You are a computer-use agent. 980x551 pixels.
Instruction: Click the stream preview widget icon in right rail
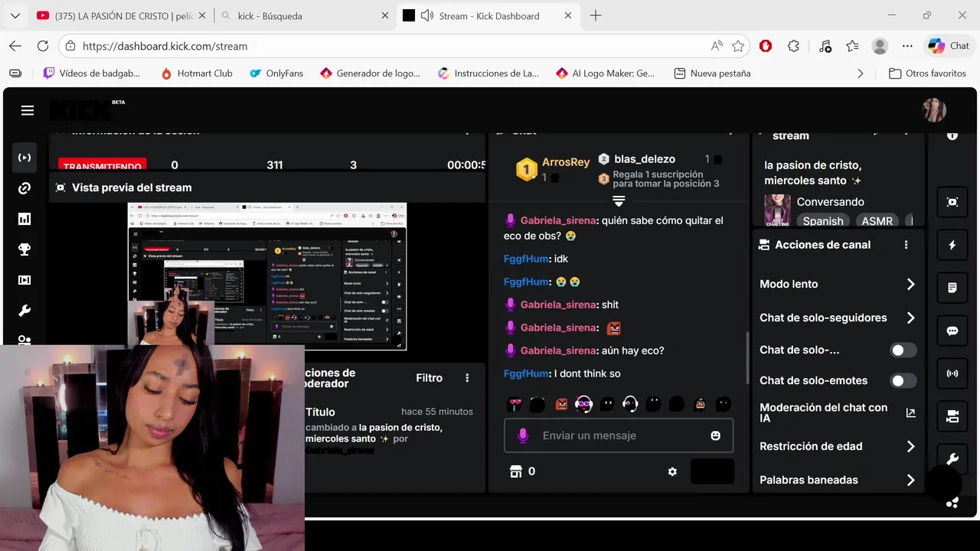(952, 202)
